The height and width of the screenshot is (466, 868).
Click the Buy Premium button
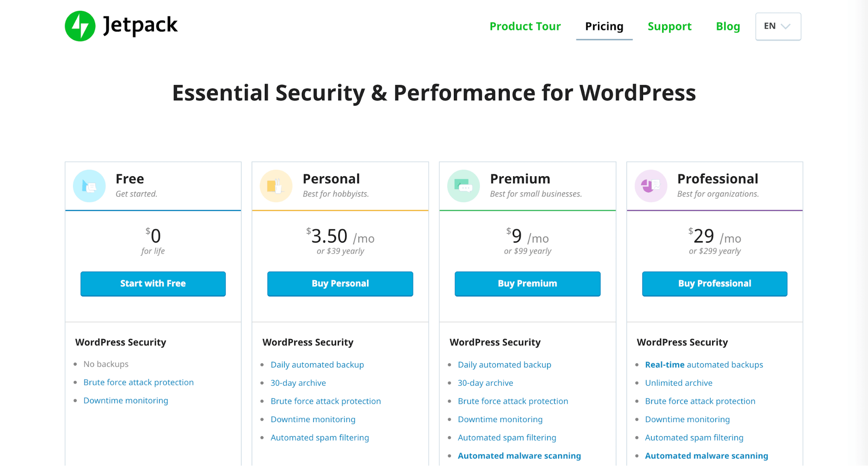pos(527,284)
